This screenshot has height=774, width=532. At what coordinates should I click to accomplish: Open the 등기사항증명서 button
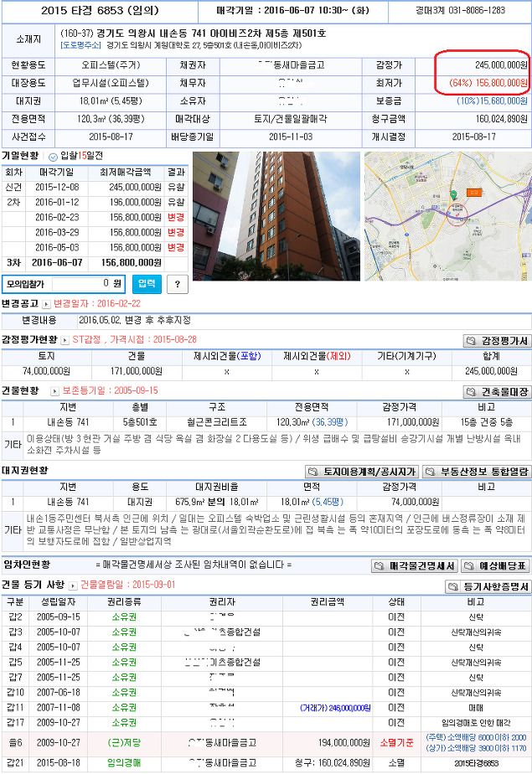tap(488, 586)
